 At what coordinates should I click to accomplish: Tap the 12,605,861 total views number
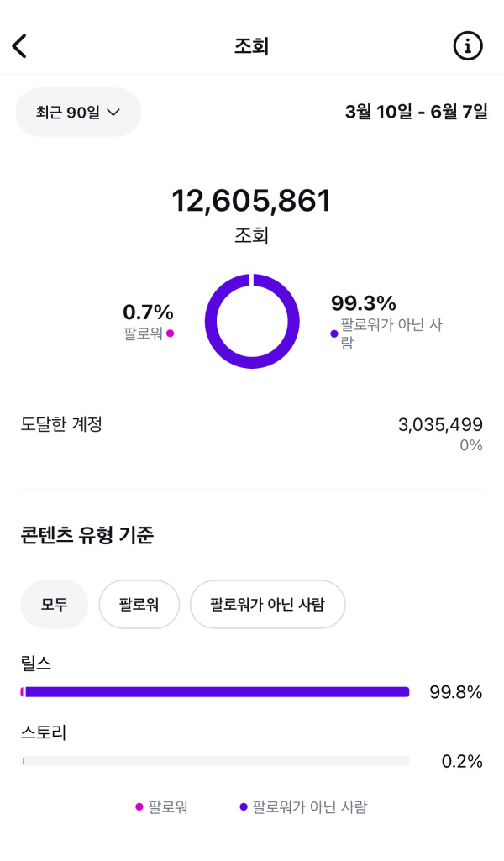click(252, 201)
